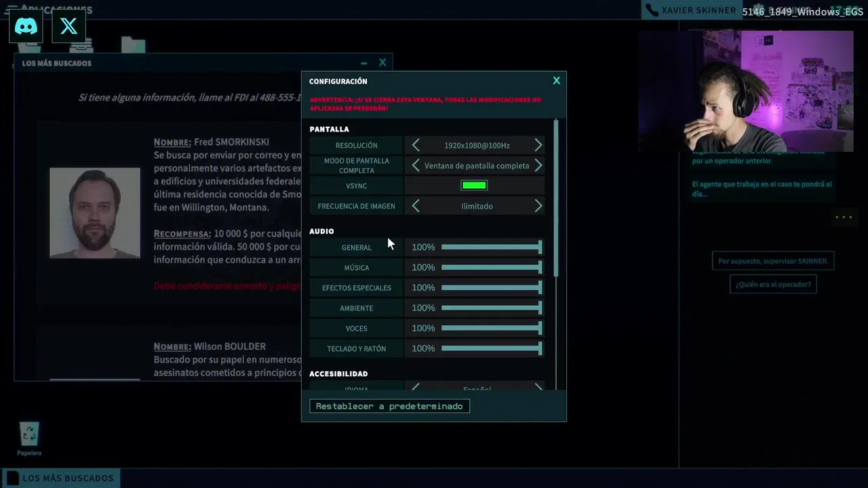Open the X social icon
The height and width of the screenshot is (488, 868).
(x=68, y=26)
